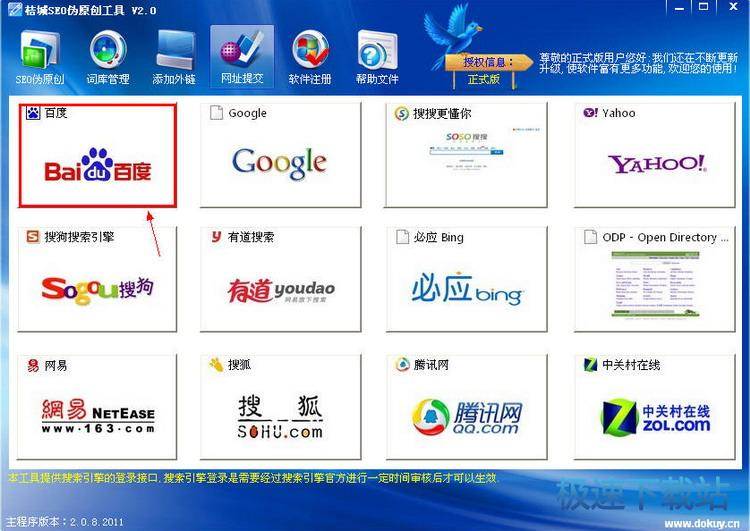Click the 中关村在线 Z favicon

pos(590,365)
